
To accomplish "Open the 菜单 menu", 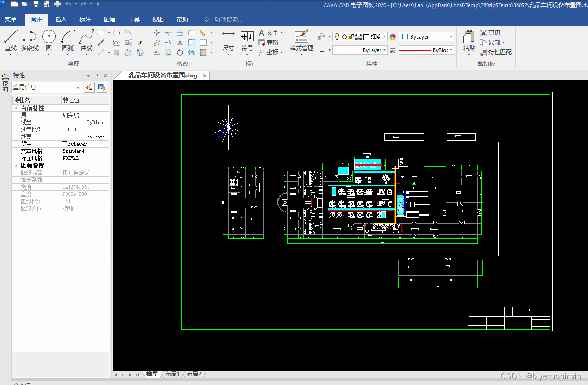I will coord(11,19).
